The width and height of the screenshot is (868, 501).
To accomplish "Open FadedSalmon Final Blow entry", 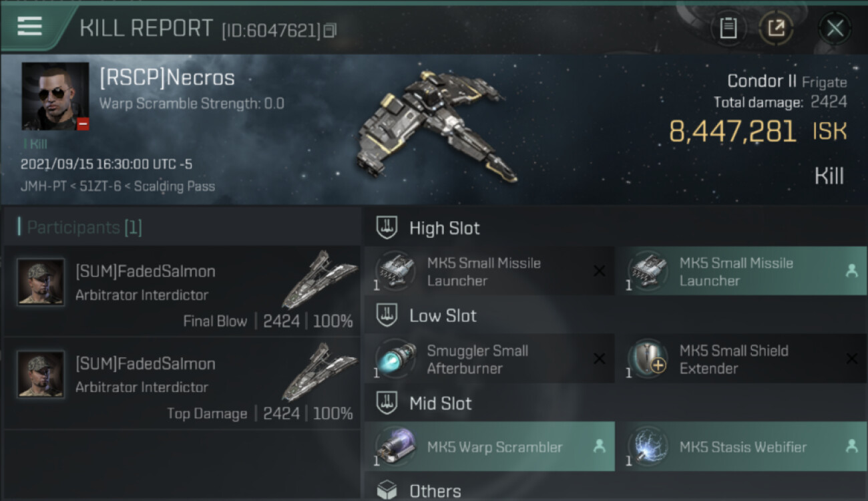I will [x=182, y=291].
